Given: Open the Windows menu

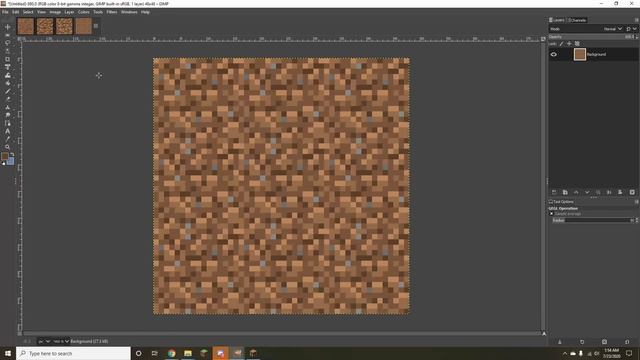Looking at the screenshot, I should click(x=129, y=12).
